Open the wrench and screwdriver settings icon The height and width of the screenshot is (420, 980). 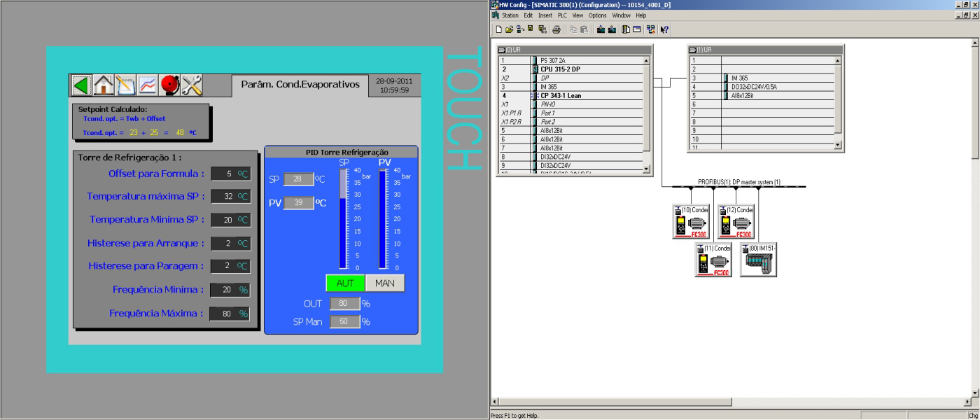pos(192,85)
